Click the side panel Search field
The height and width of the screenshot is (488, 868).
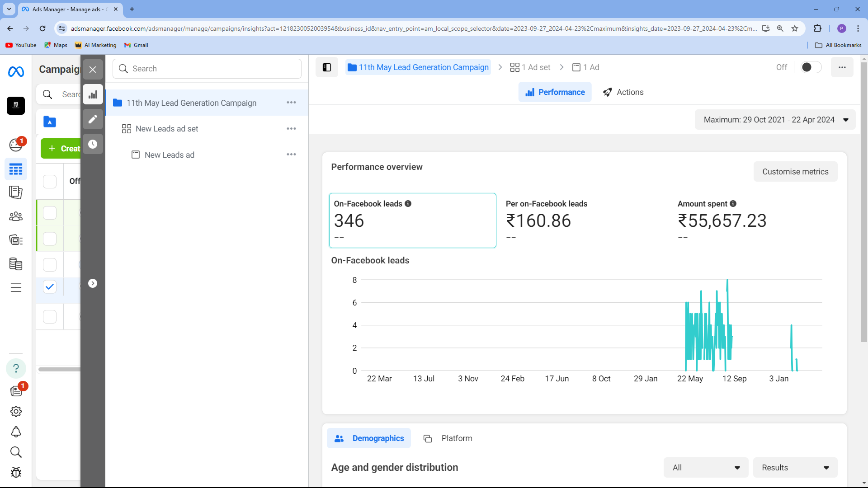pyautogui.click(x=207, y=69)
